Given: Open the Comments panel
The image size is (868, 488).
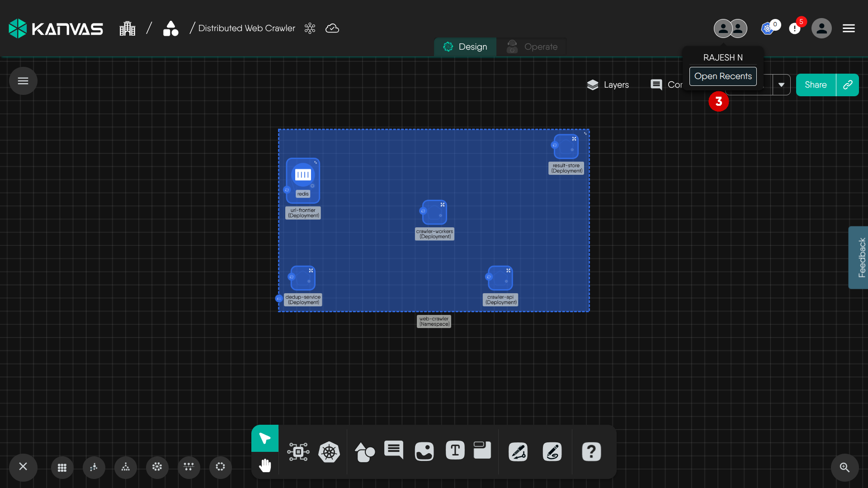Looking at the screenshot, I should pyautogui.click(x=666, y=84).
